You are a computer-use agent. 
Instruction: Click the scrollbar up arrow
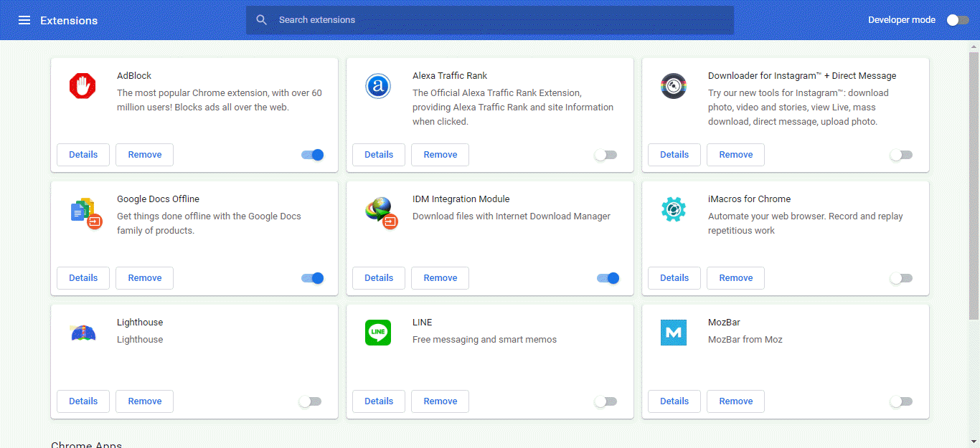pos(974,46)
